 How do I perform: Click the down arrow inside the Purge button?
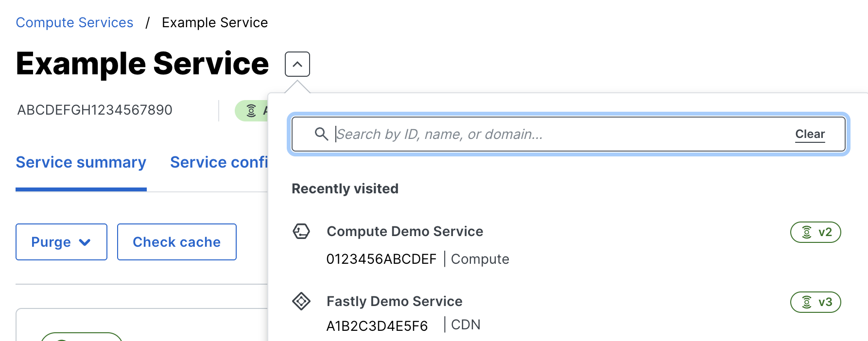pos(85,242)
